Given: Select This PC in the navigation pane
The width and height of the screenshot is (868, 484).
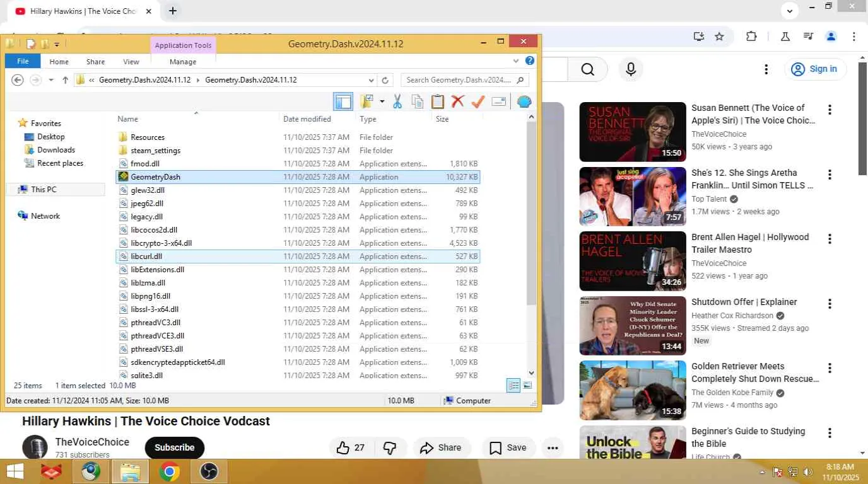Looking at the screenshot, I should tap(43, 189).
